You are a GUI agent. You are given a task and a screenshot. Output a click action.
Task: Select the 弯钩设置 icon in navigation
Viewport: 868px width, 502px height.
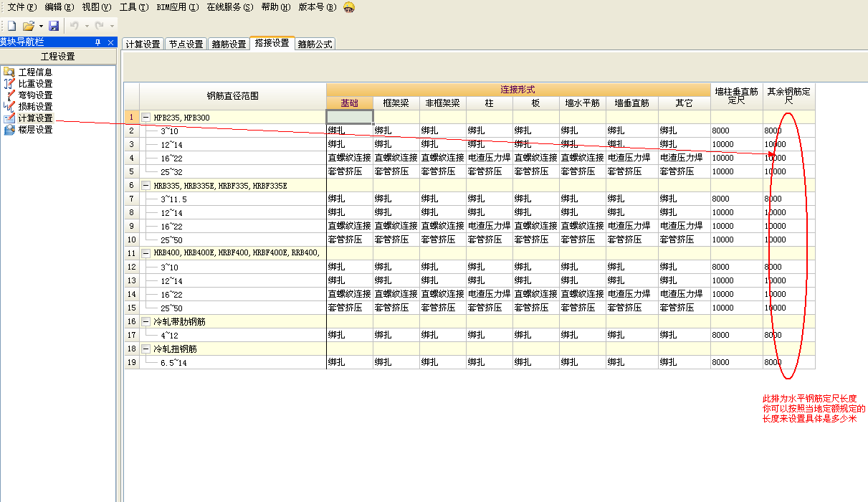(x=9, y=95)
